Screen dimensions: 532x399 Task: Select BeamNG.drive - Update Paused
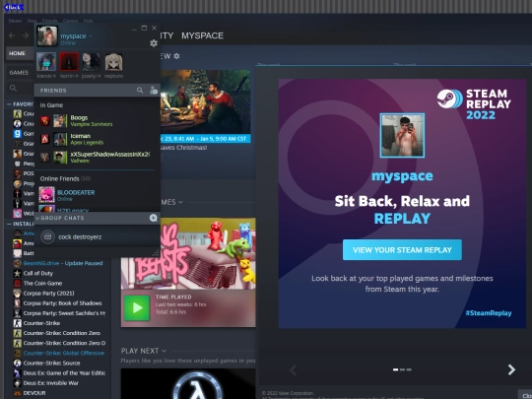coord(63,263)
